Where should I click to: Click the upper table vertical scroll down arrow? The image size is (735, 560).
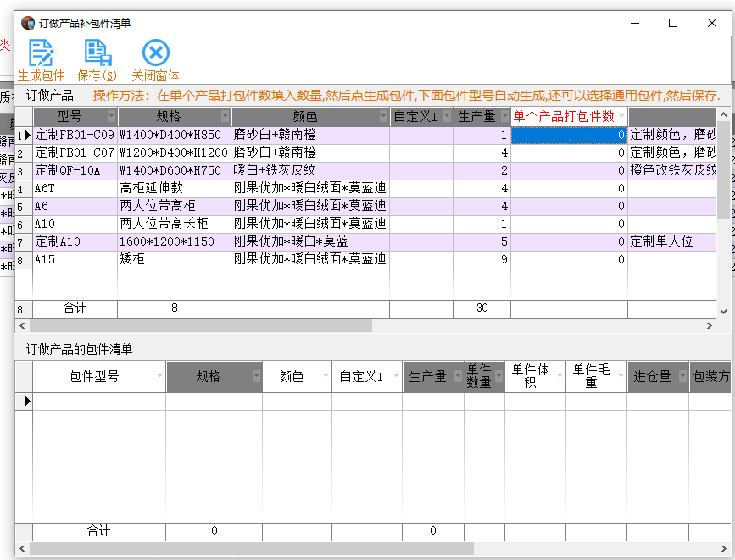pos(723,311)
